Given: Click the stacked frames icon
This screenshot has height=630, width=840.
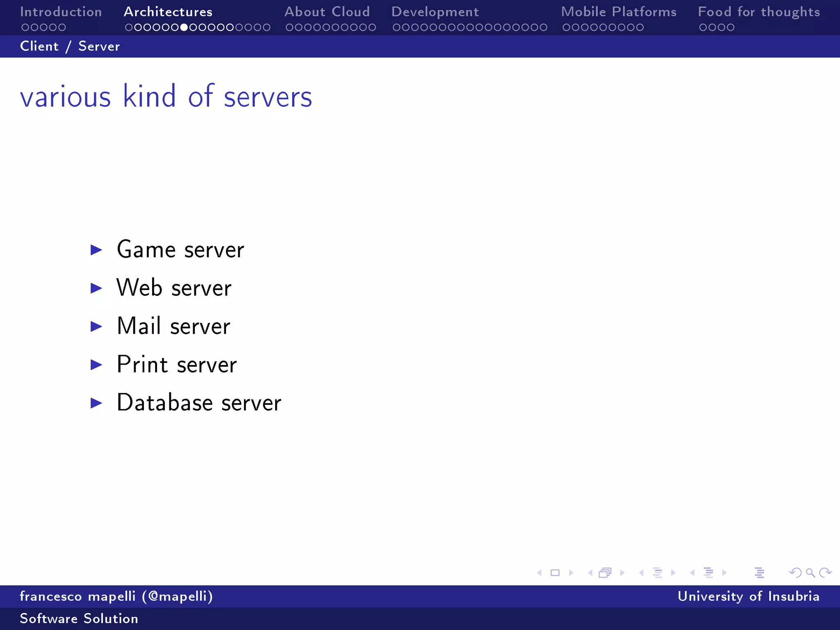Looking at the screenshot, I should [x=605, y=573].
